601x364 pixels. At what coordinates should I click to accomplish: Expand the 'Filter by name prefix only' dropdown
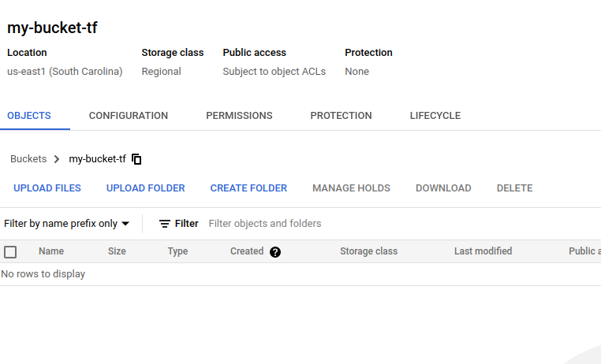pyautogui.click(x=67, y=224)
